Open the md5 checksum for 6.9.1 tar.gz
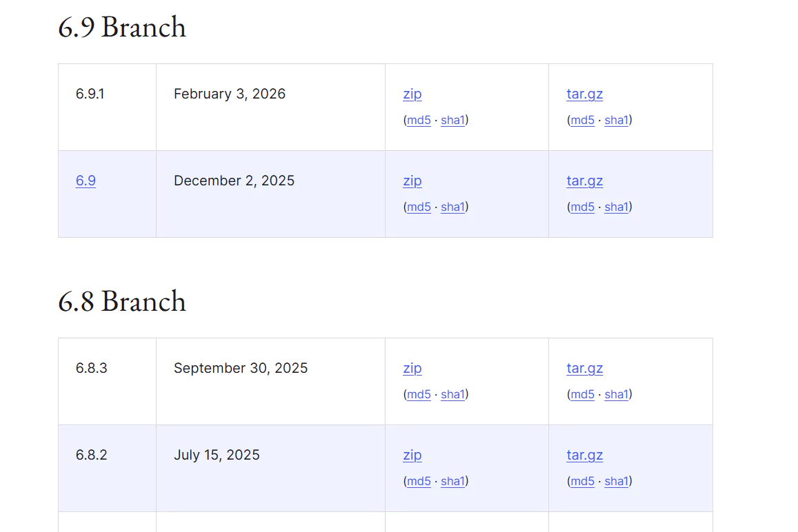The width and height of the screenshot is (798, 532). 582,120
